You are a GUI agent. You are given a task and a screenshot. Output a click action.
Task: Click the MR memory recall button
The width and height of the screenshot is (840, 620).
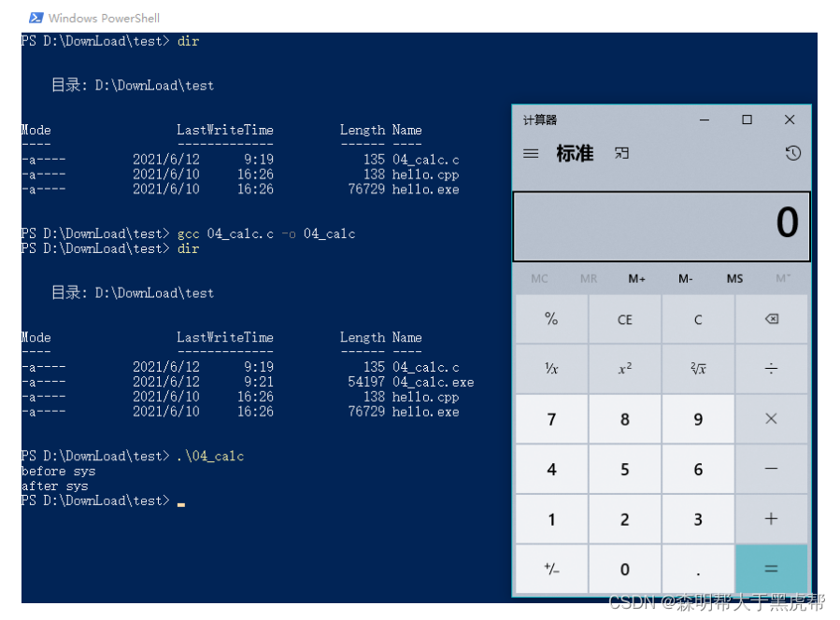589,278
